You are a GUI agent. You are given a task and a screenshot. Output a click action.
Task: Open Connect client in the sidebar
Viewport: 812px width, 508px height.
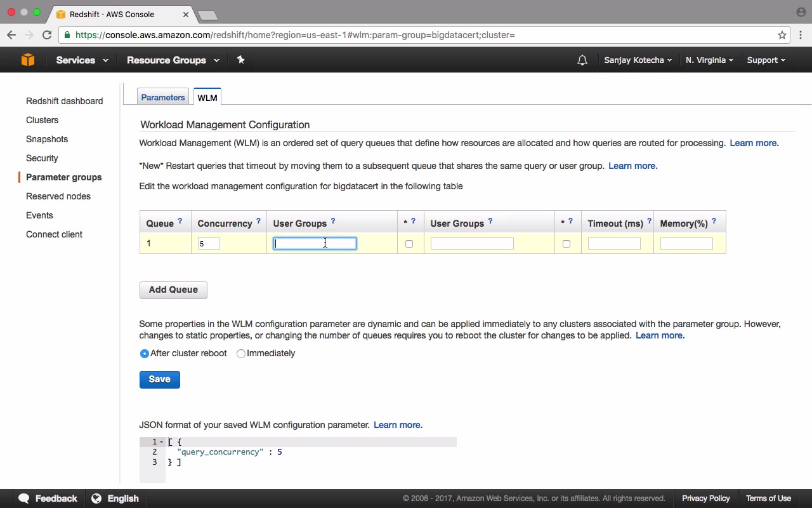point(54,234)
